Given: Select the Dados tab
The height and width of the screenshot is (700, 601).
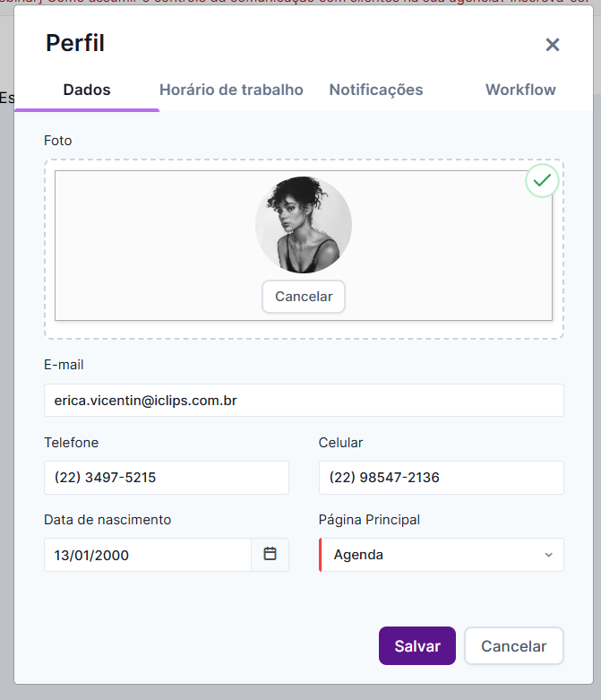Looking at the screenshot, I should [x=87, y=90].
